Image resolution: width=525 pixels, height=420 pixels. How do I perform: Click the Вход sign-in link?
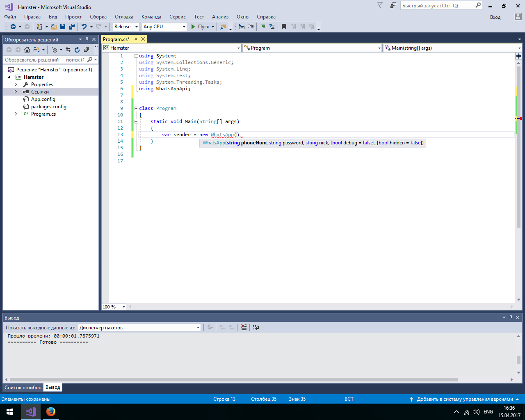point(495,17)
